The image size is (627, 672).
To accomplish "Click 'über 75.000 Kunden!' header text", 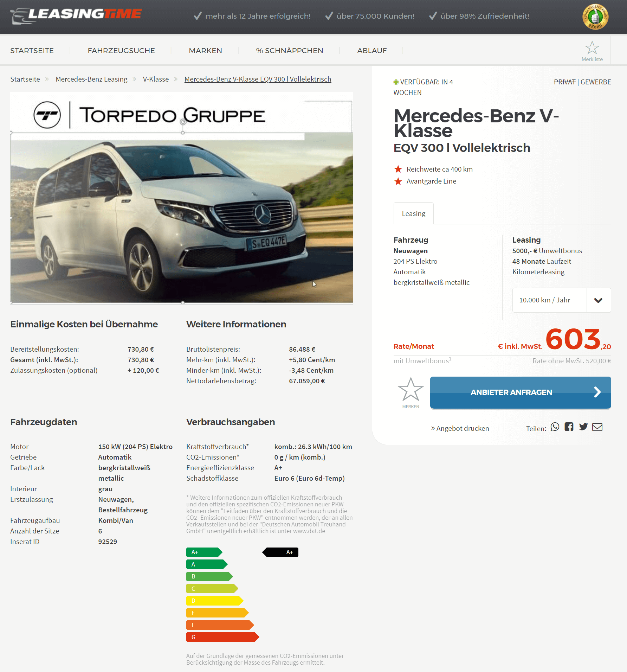I will click(x=375, y=16).
